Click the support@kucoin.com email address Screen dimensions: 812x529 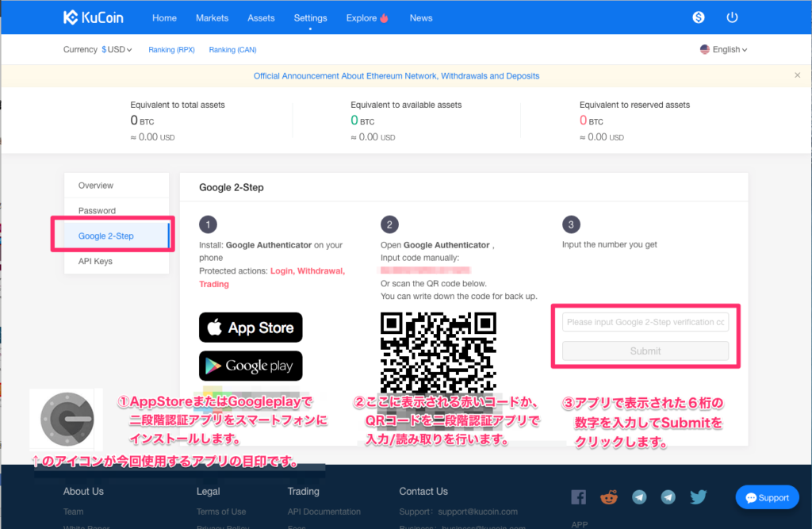[x=477, y=512]
